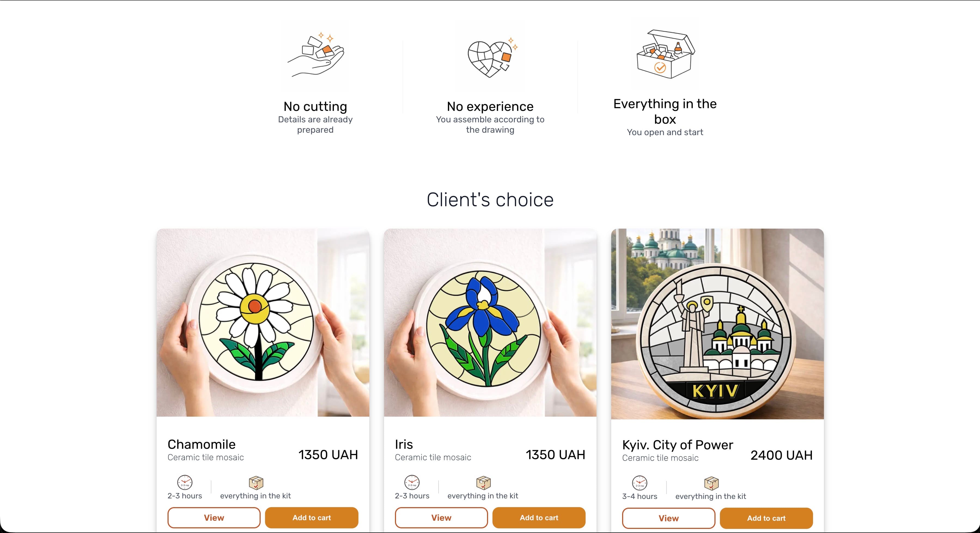Click the box icon on Chamomile card
This screenshot has height=533, width=980.
pos(256,482)
